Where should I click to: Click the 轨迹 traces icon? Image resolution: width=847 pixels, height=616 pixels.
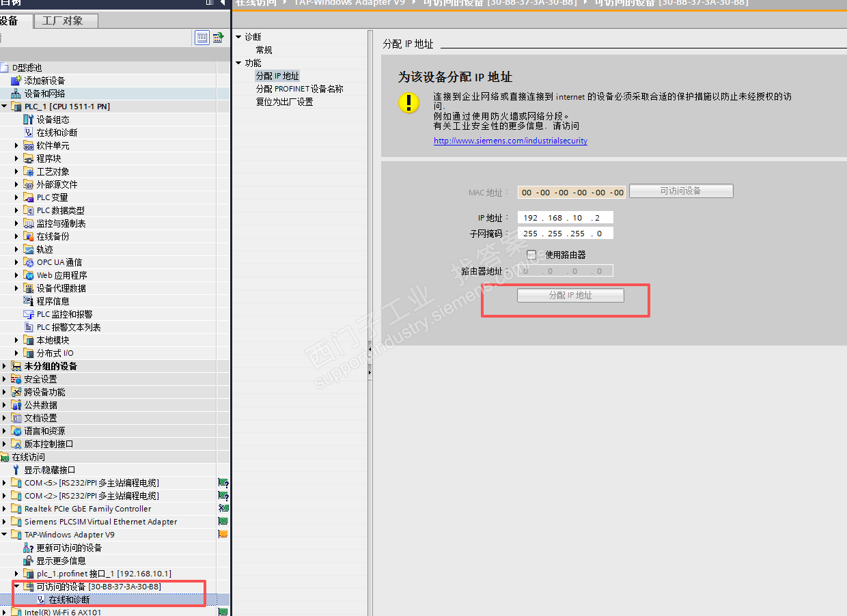29,249
